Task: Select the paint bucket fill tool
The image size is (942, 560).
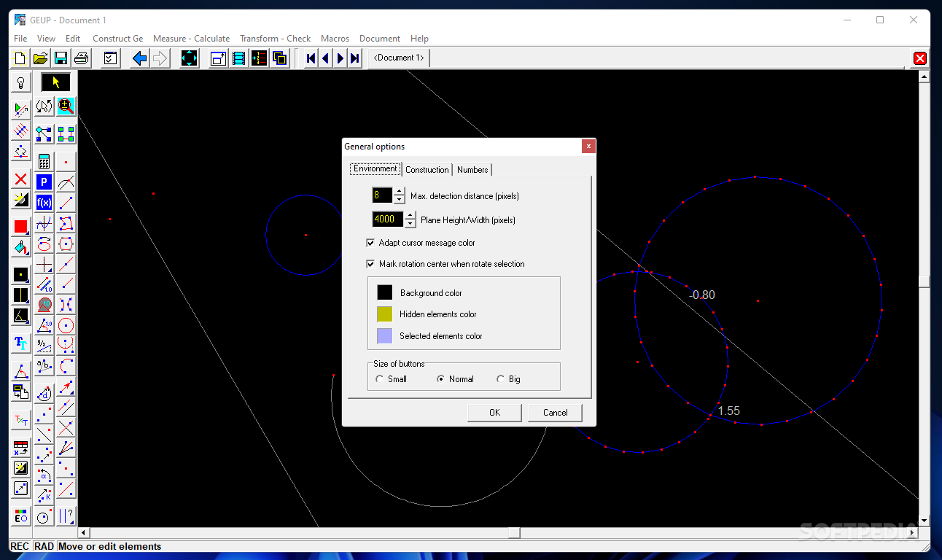Action: (x=20, y=247)
